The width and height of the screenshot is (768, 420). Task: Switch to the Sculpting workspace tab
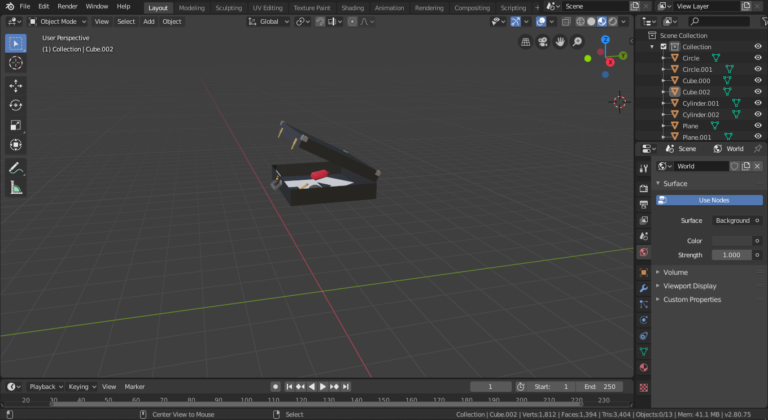pos(229,7)
